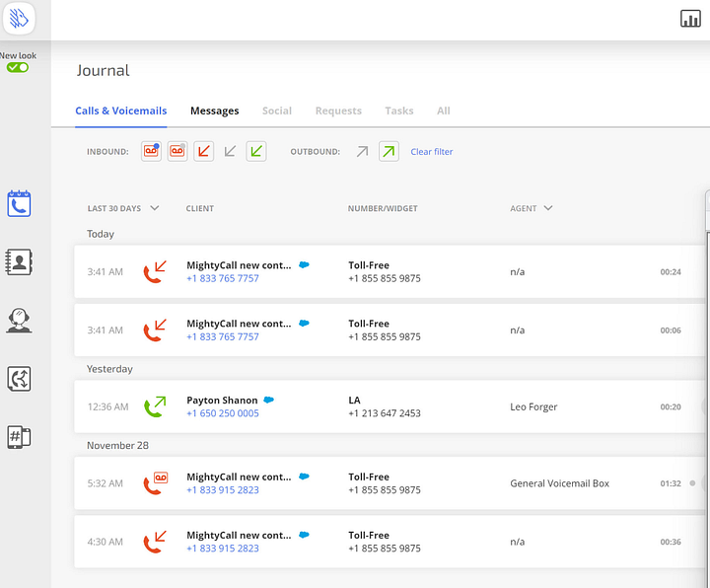Toggle listened voicemail inbound filter
Image resolution: width=710 pixels, height=588 pixels.
coord(177,151)
